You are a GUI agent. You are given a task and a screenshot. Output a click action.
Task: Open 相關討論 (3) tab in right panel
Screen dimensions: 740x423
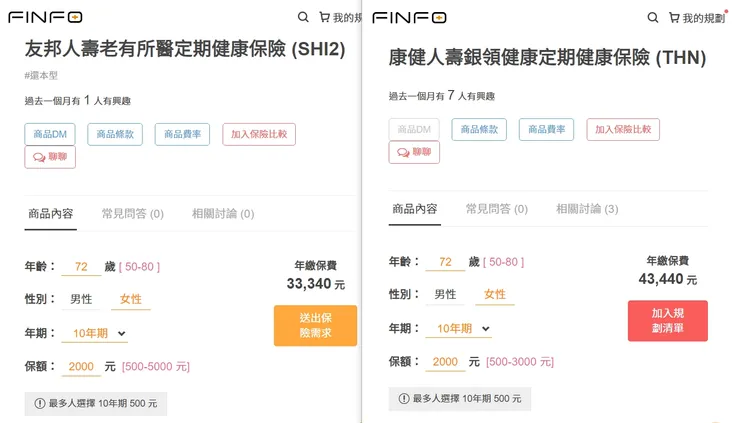point(587,209)
